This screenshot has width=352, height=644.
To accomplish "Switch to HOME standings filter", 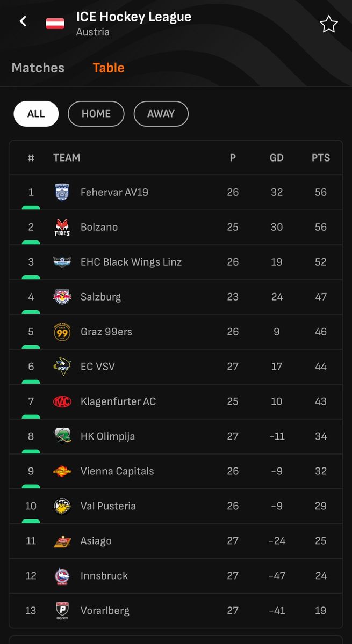I will (96, 114).
